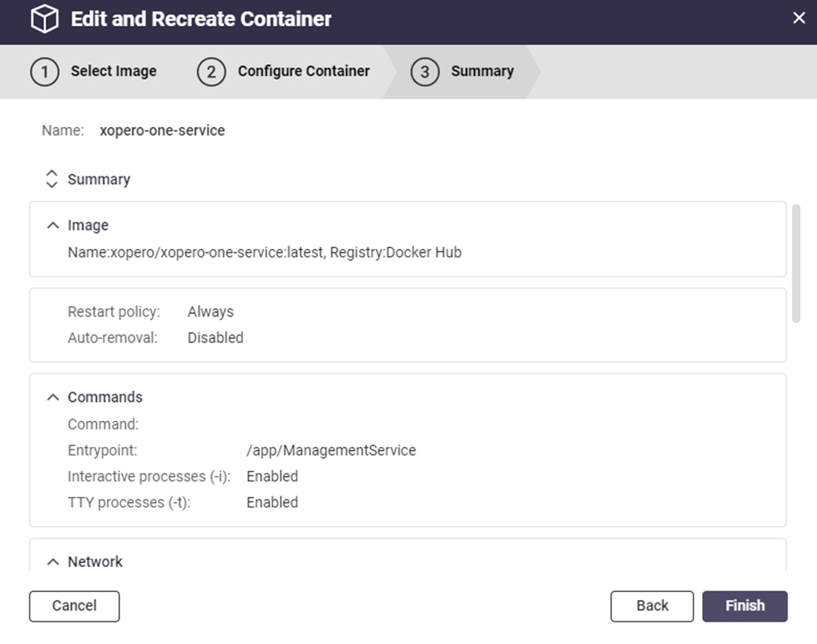Viewport: 817px width, 644px height.
Task: Click the Restart policy value Always
Action: pos(210,311)
